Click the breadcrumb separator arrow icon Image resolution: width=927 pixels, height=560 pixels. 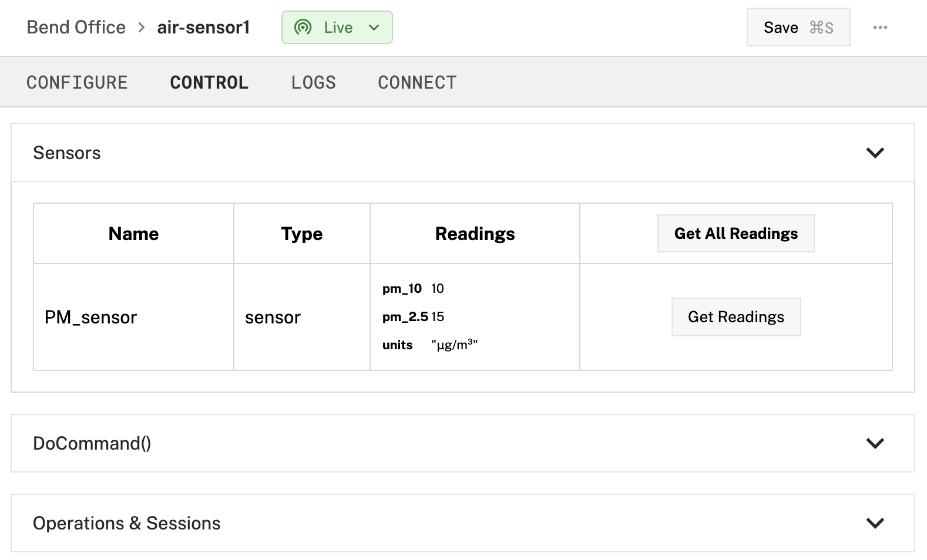(x=142, y=28)
